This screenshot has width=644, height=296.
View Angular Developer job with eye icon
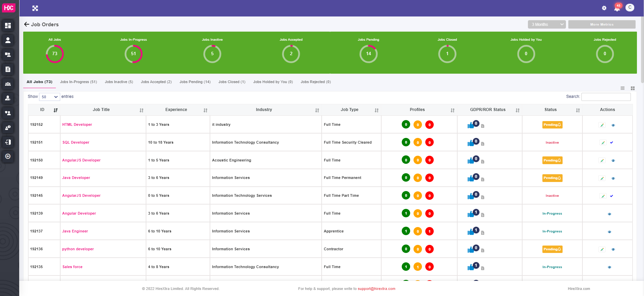tap(609, 214)
